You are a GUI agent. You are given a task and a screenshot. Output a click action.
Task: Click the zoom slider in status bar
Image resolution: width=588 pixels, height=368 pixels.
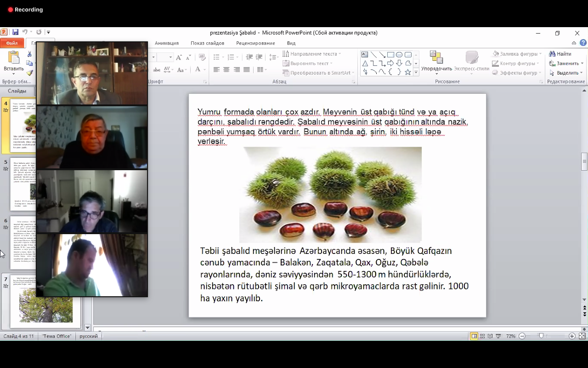[542, 336]
